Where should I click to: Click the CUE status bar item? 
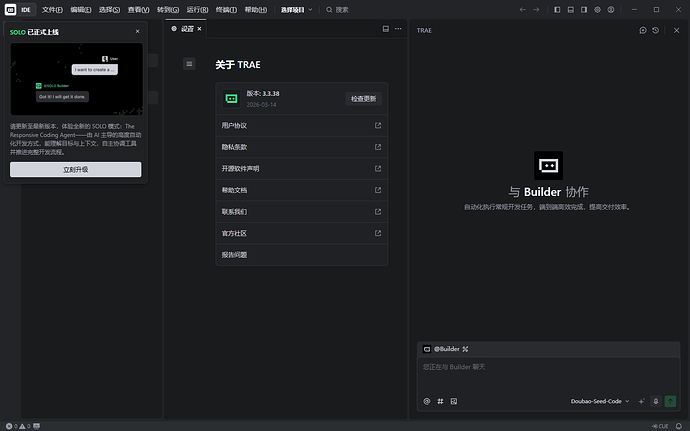click(x=660, y=426)
